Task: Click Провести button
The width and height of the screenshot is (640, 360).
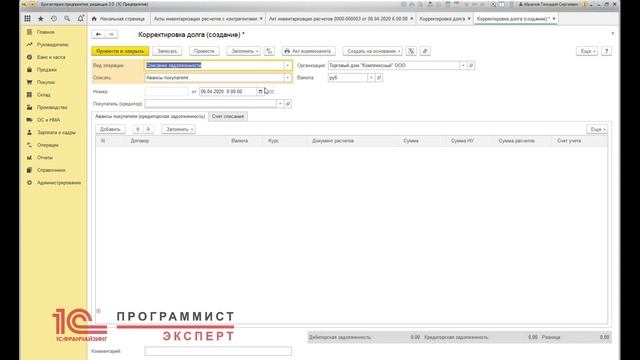Action: coord(204,51)
